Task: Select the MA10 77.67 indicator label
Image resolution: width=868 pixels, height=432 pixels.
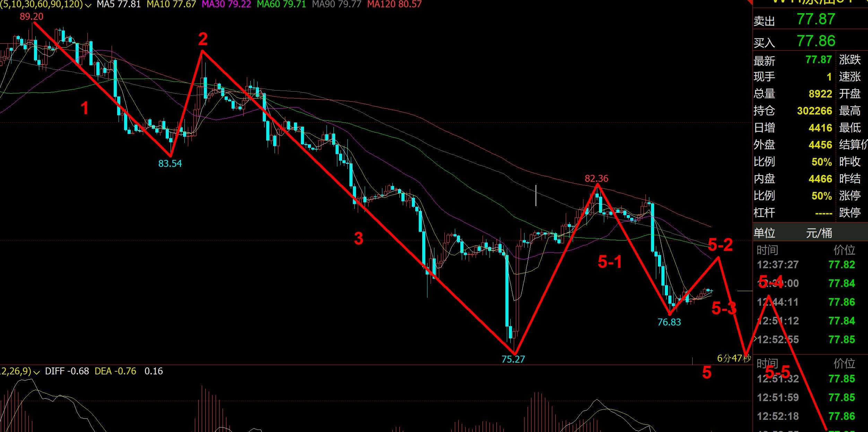Action: [171, 5]
